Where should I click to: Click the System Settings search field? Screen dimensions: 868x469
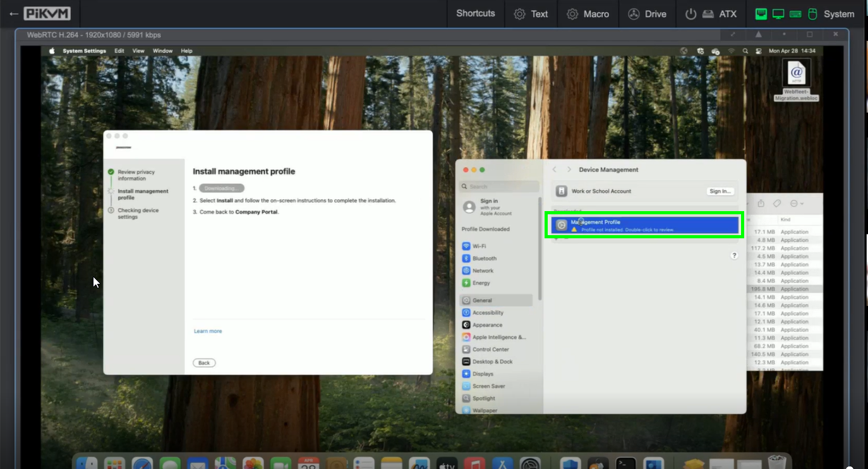(500, 186)
